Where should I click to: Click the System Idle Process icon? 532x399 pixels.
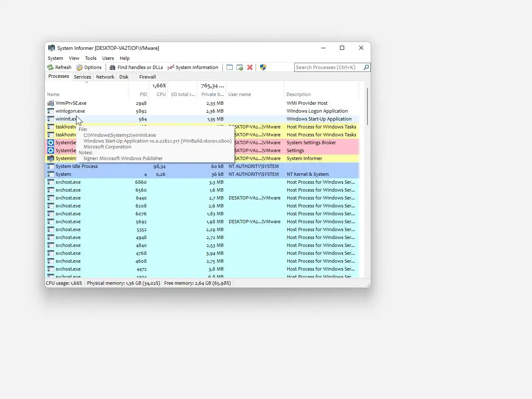[51, 166]
